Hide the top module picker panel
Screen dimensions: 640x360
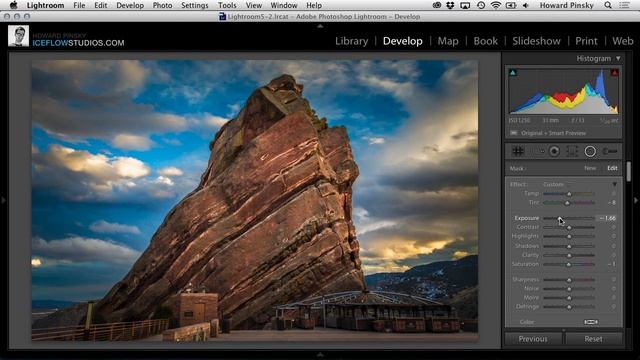click(320, 26)
